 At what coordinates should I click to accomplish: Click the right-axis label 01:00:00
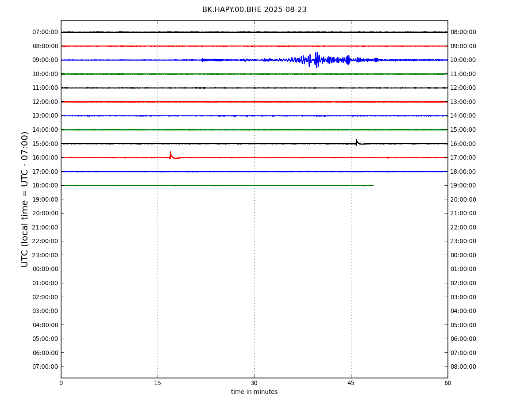tap(463, 269)
